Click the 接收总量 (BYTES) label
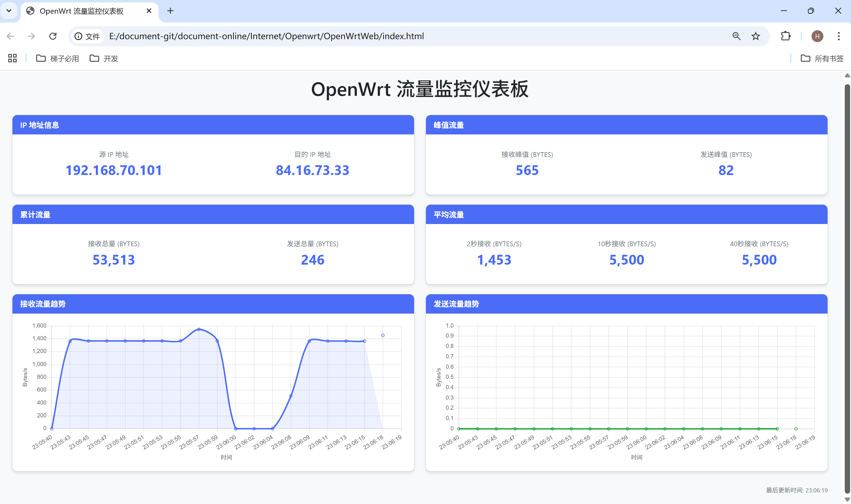 coord(114,244)
